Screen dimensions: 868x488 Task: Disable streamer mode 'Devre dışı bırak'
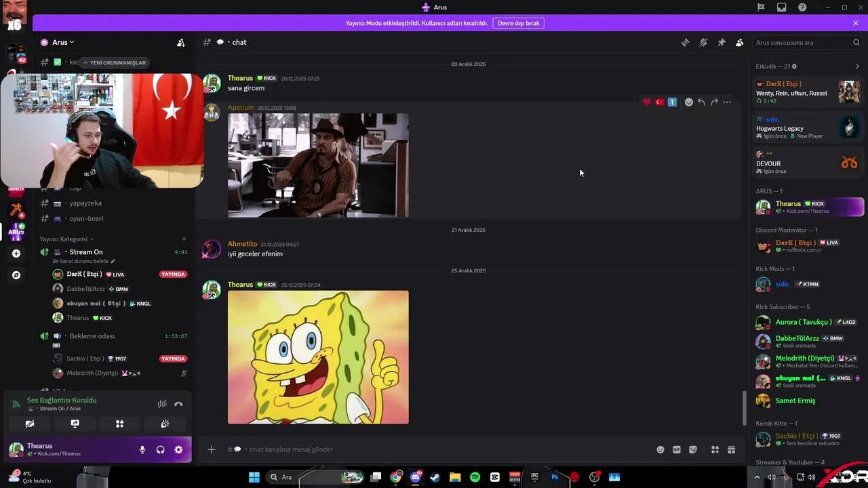click(518, 23)
